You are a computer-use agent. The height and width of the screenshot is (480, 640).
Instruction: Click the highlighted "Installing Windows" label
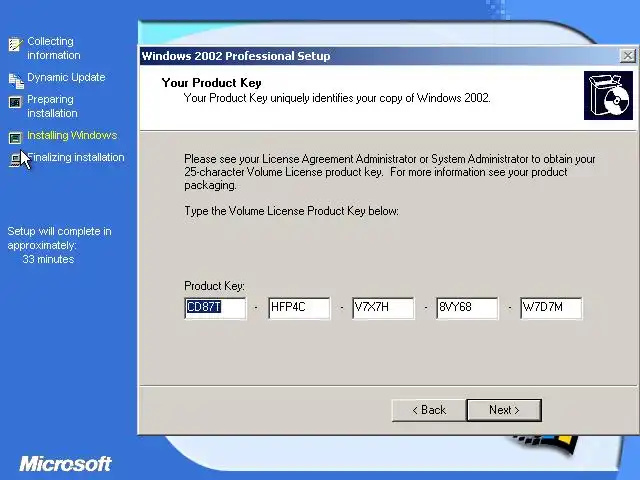[x=72, y=135]
